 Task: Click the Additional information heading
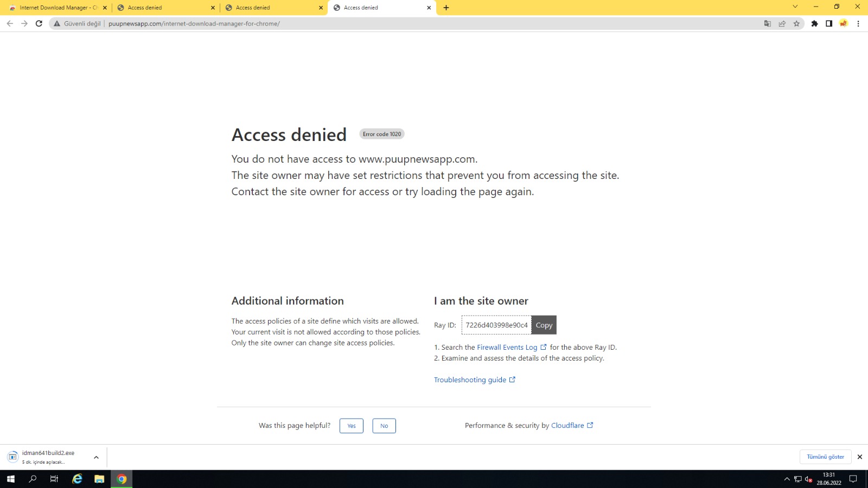point(288,301)
